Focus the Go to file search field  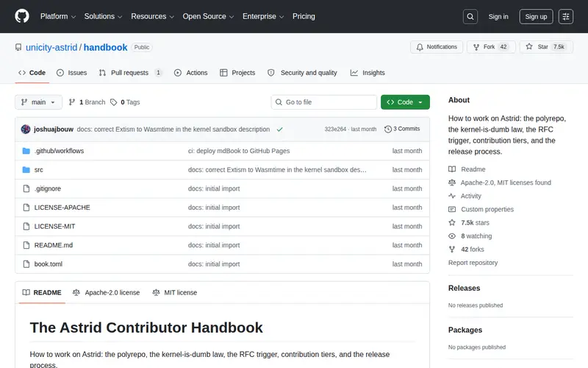pyautogui.click(x=324, y=102)
